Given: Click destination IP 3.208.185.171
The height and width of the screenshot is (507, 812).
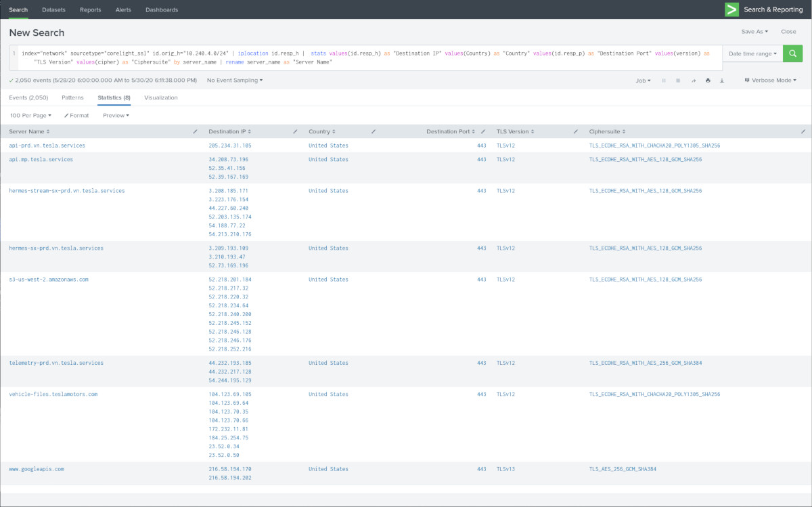Looking at the screenshot, I should coord(229,191).
